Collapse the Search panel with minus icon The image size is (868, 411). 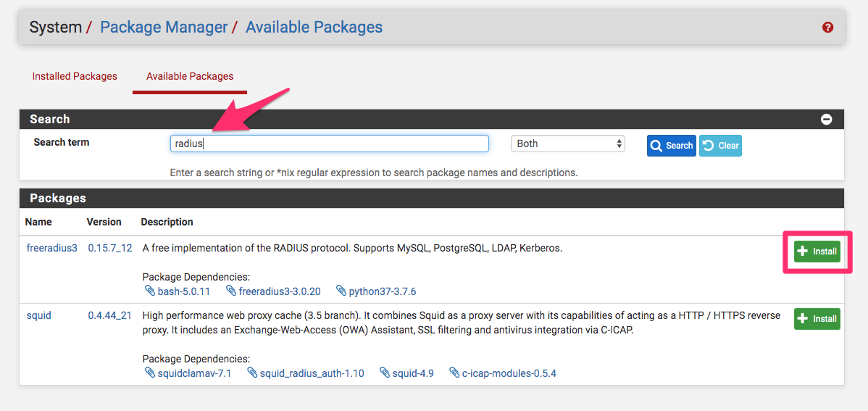826,119
